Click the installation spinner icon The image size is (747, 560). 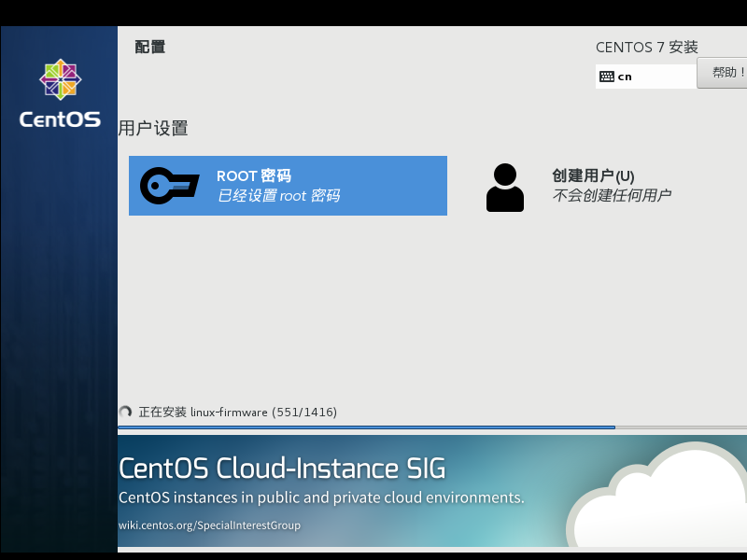[x=125, y=412]
